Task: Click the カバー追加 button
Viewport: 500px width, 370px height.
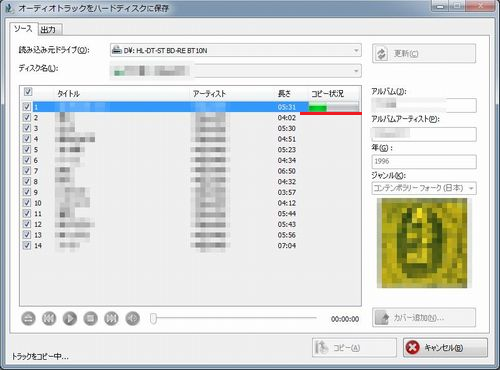Action: 424,318
